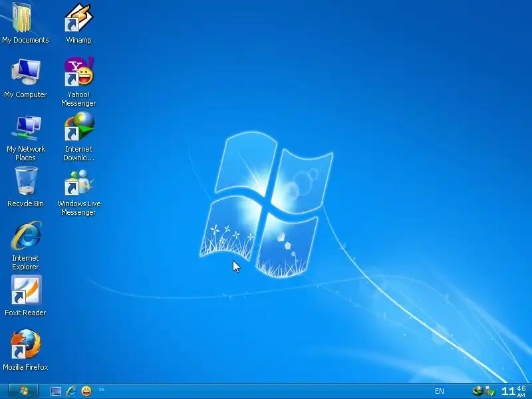
Task: Click the taskbar clock showing 11:46 AM
Action: [x=513, y=391]
